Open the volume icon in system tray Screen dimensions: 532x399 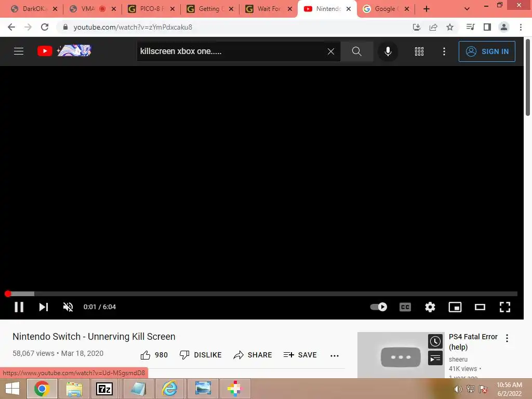458,389
